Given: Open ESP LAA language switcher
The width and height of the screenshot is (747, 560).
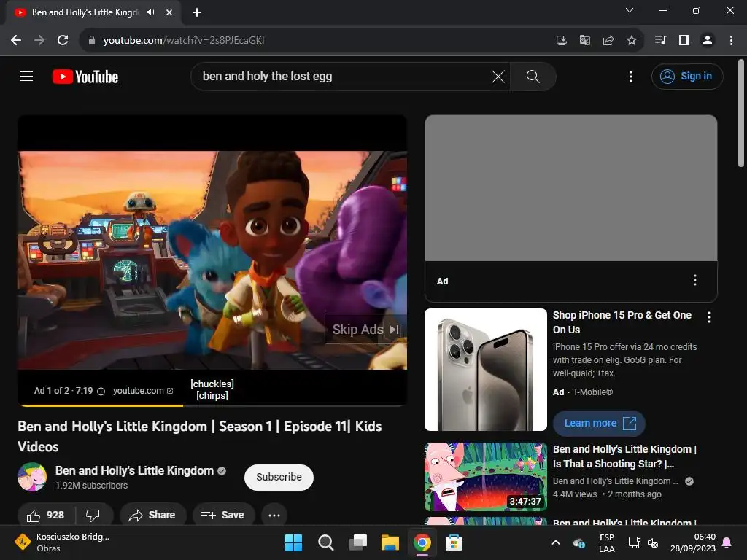Looking at the screenshot, I should [x=606, y=542].
